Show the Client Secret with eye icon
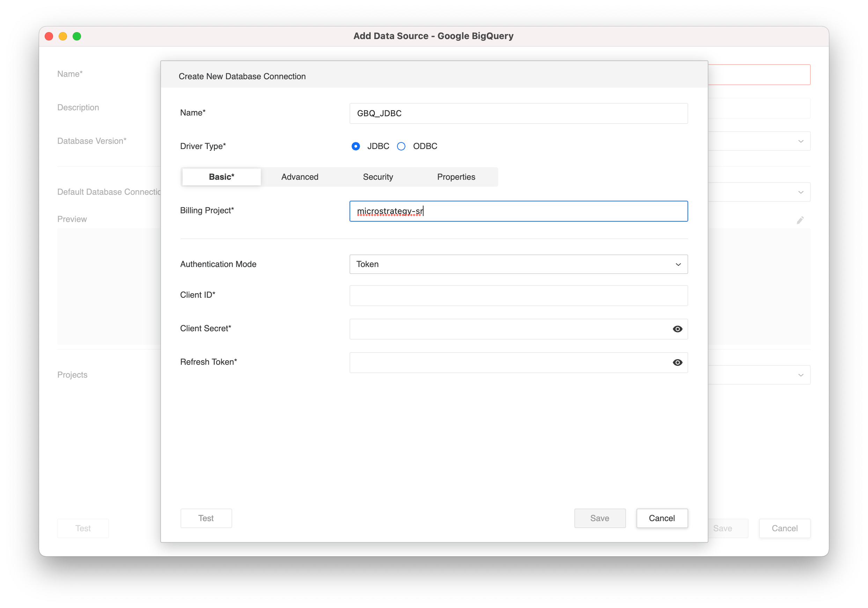This screenshot has width=868, height=608. tap(677, 329)
